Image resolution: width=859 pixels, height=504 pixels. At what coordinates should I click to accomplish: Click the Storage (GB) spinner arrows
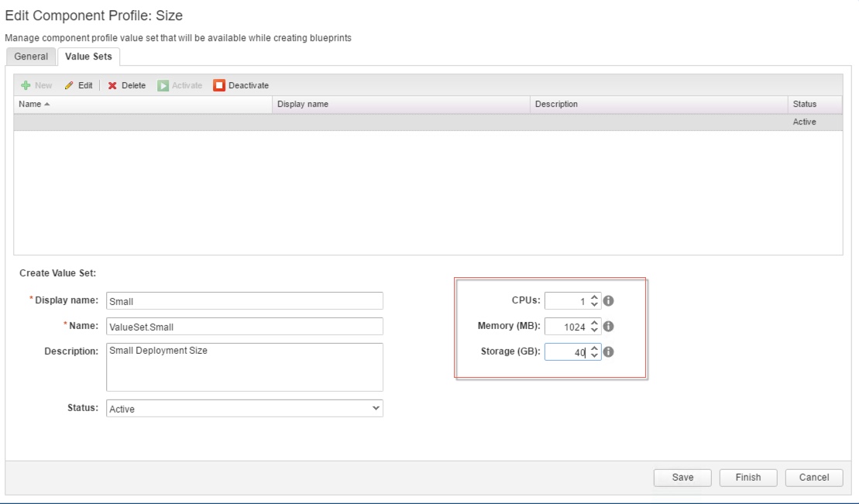coord(594,352)
